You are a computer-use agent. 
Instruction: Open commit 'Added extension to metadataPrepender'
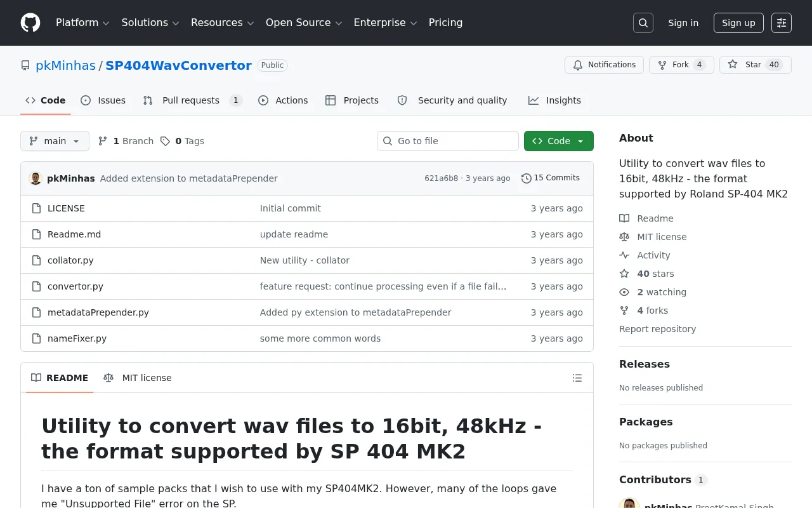click(189, 178)
